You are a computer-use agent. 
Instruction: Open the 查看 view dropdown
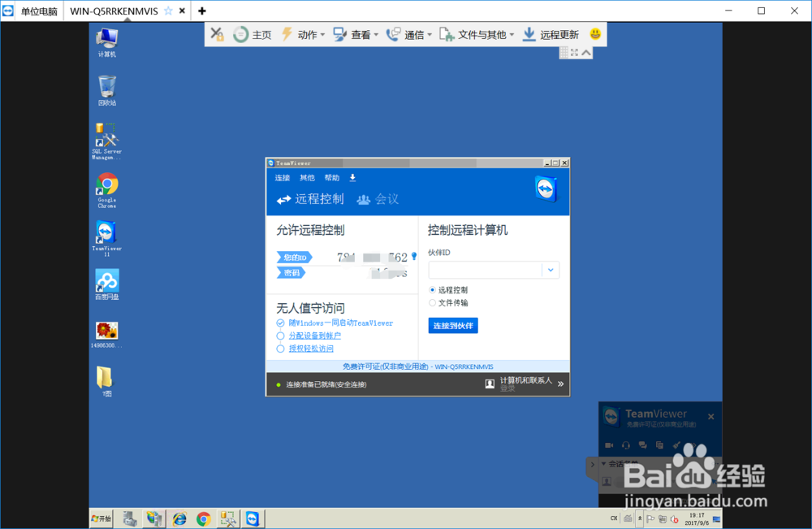[356, 35]
